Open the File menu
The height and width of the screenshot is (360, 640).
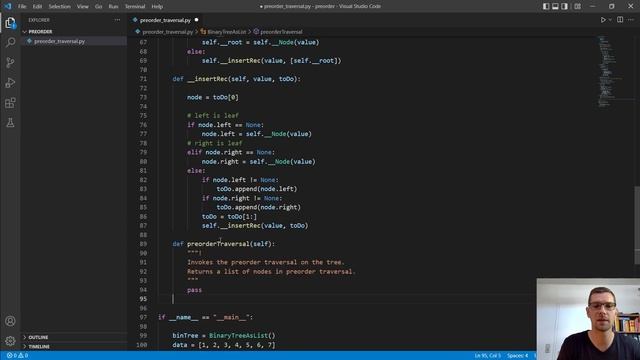[x=22, y=7]
